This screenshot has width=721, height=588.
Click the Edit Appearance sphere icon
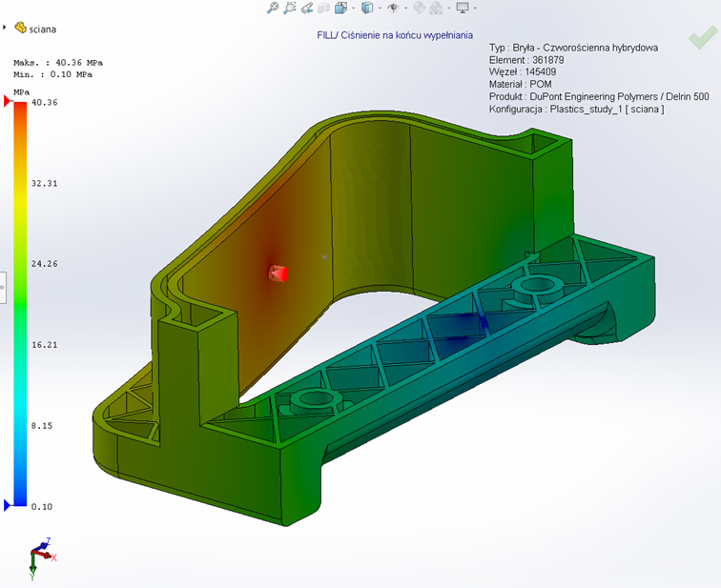tap(418, 8)
